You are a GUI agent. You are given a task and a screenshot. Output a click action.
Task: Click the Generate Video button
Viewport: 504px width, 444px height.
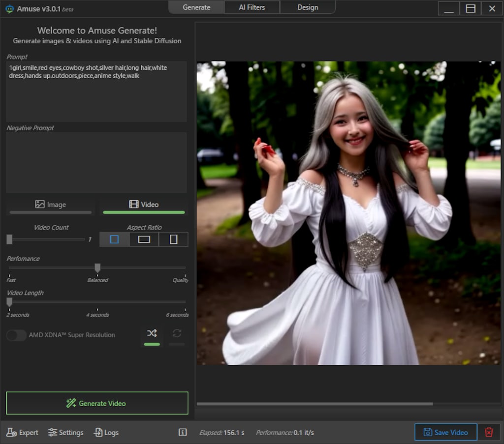(96, 403)
